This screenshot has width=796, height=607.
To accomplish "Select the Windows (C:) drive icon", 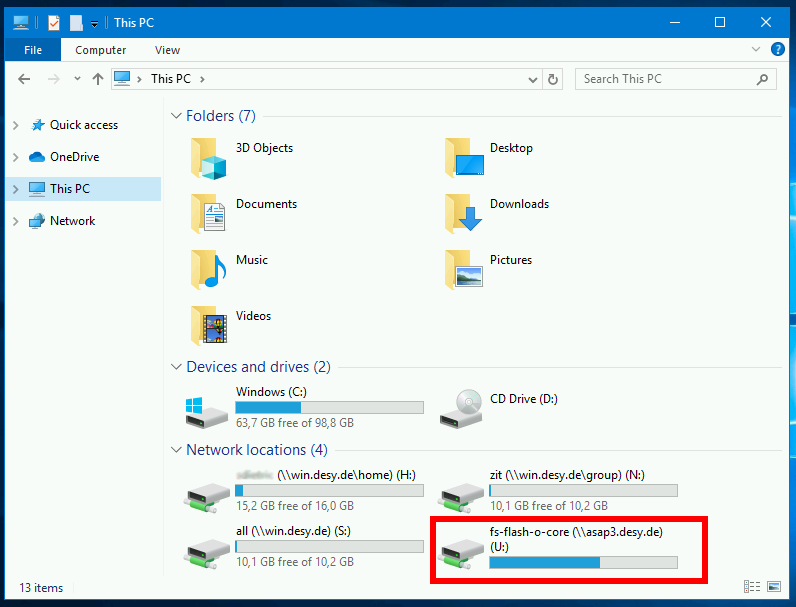I will [206, 412].
